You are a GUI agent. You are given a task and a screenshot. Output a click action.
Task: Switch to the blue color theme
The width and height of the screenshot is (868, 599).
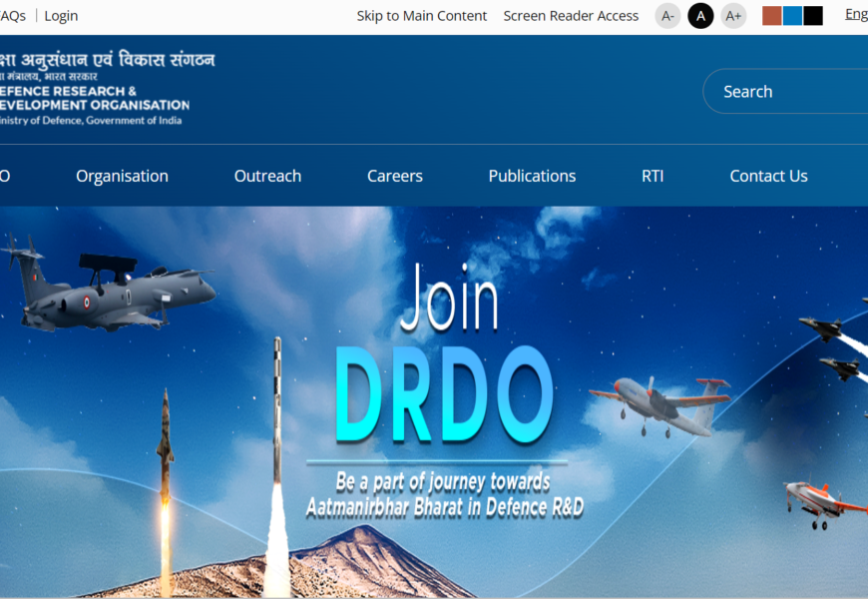tap(792, 16)
